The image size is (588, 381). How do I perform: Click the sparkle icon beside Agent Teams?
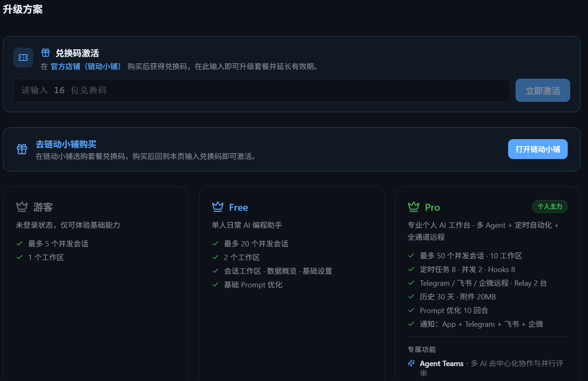[x=411, y=363]
